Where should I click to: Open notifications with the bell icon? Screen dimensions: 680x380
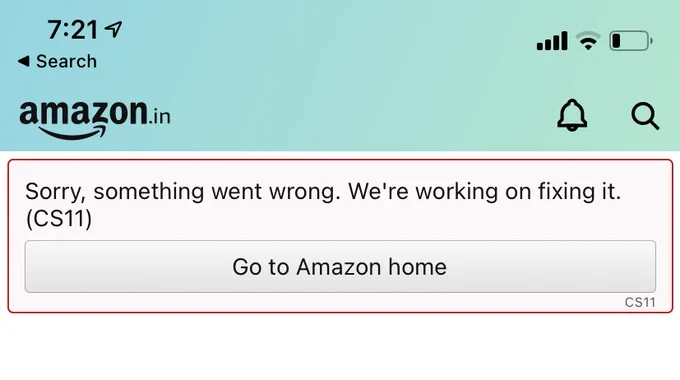tap(572, 115)
